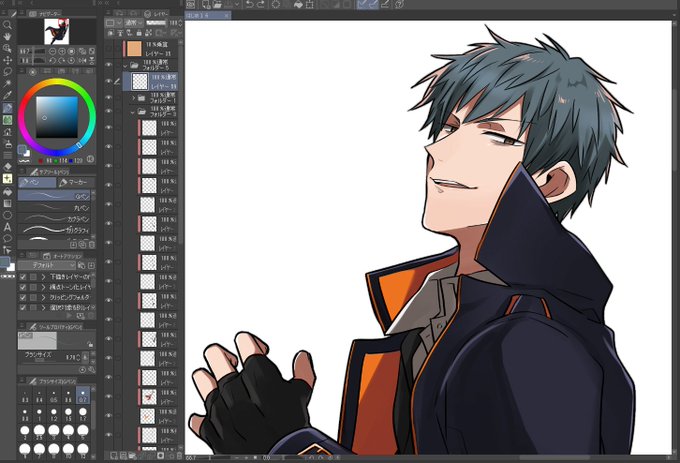Choose the Calligraphy pen sub tool

pyautogui.click(x=54, y=230)
